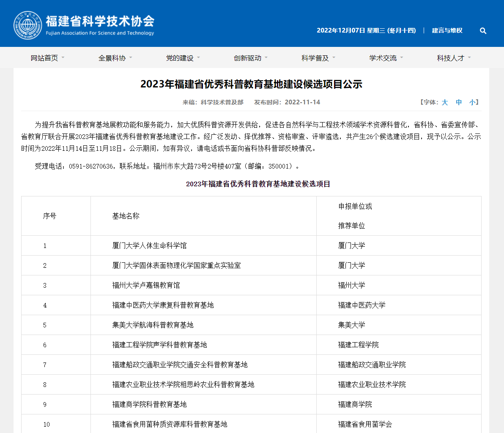Select the 厦门大学人体生命科学馆 table cell
This screenshot has height=433, width=504.
149,245
